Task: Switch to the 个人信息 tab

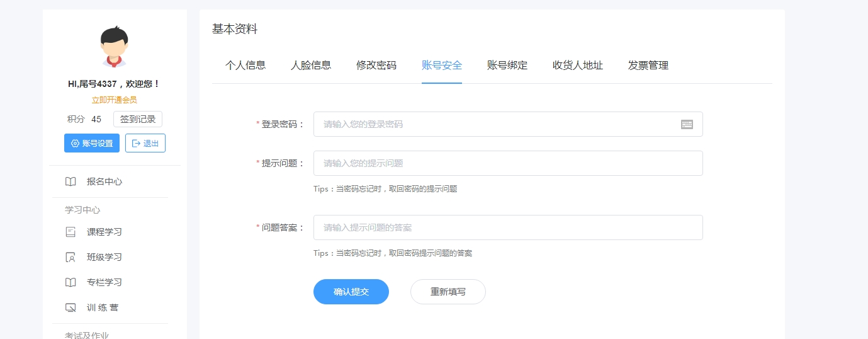Action: (245, 65)
